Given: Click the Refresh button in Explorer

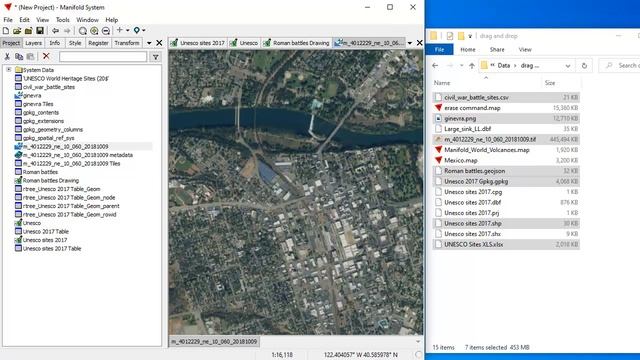Looking at the screenshot, I should click(584, 65).
